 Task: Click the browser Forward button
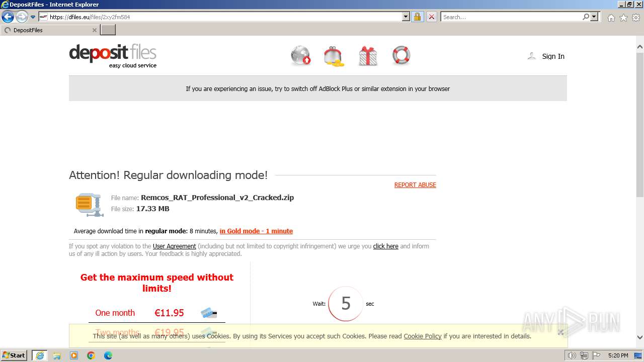pos(21,17)
